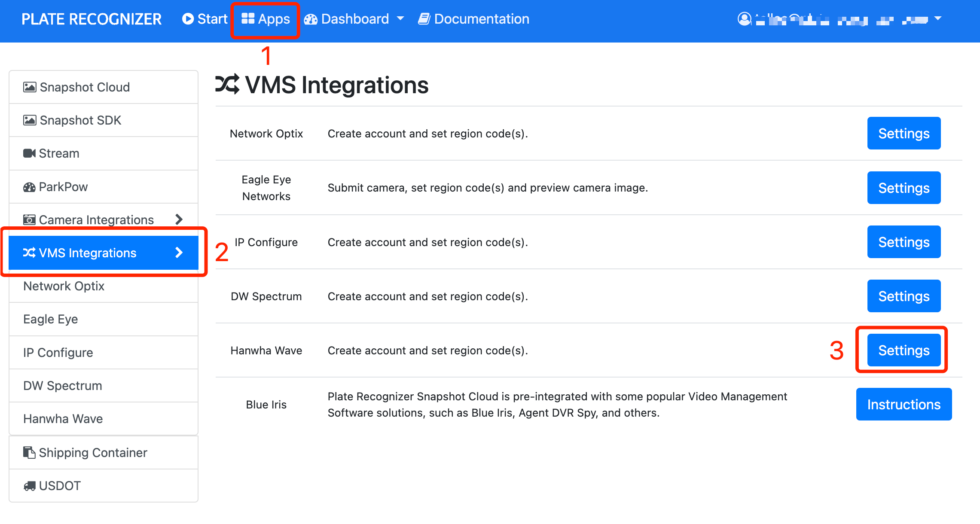Select USDOT in the sidebar
The height and width of the screenshot is (524, 980).
tap(104, 486)
